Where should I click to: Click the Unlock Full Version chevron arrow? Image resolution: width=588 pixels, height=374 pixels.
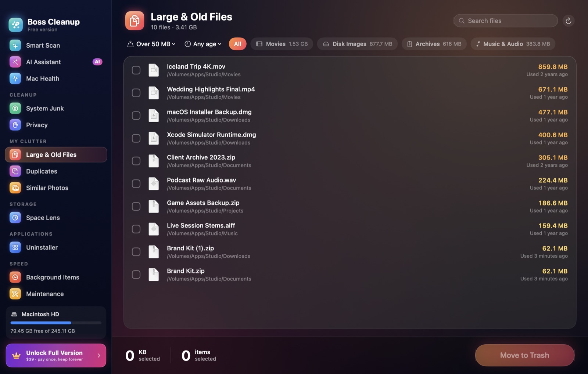99,355
